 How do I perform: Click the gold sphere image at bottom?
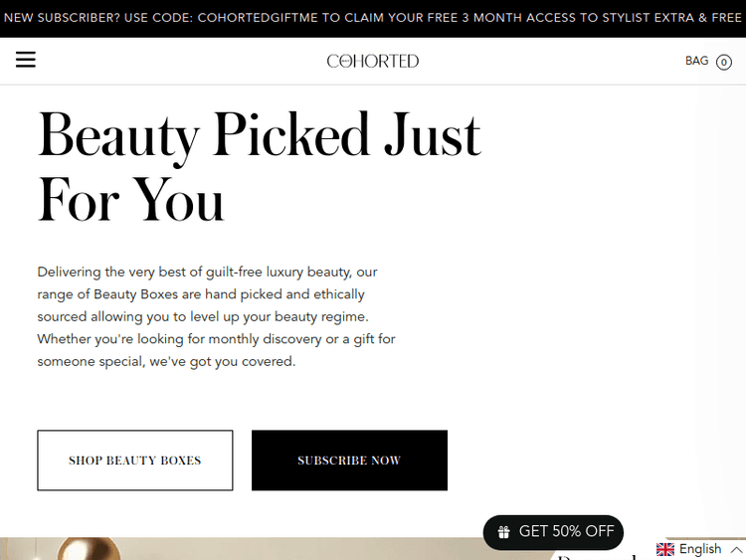[x=88, y=549]
